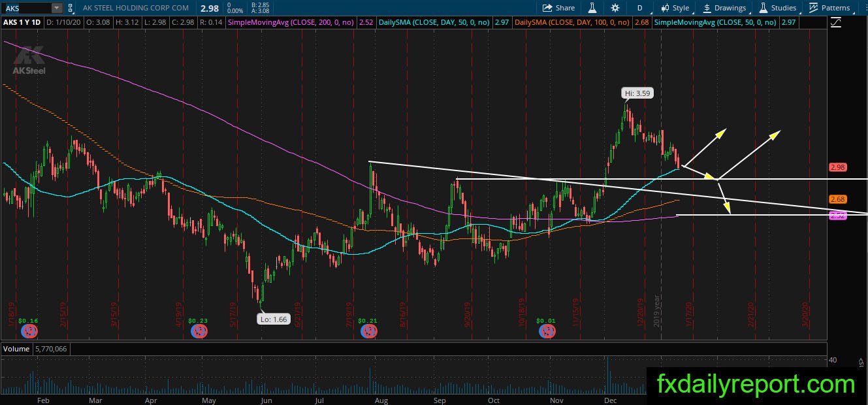This screenshot has width=868, height=405.
Task: Click the Lo: 1.66 price bubble
Action: pyautogui.click(x=274, y=319)
